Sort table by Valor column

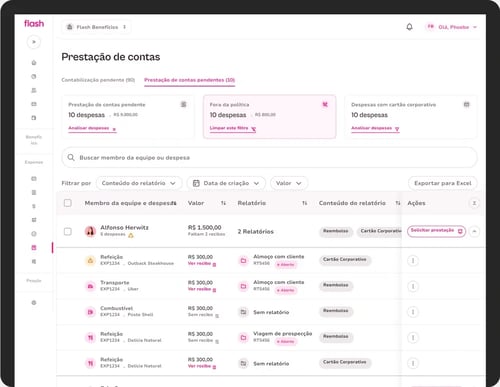tap(223, 203)
